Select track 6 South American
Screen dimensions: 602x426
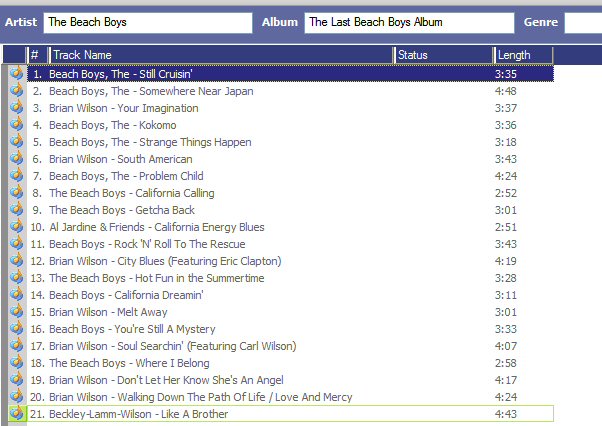pyautogui.click(x=290, y=159)
